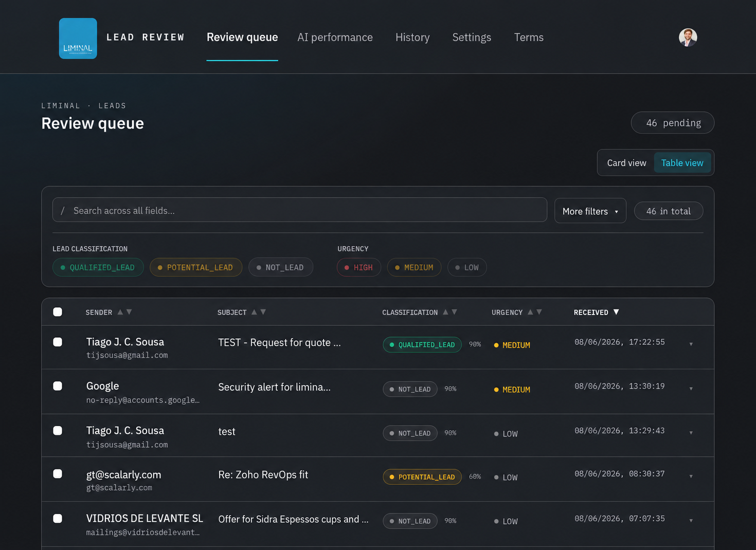Open the More filters dropdown
Screen dimensions: 756x550
(x=590, y=211)
